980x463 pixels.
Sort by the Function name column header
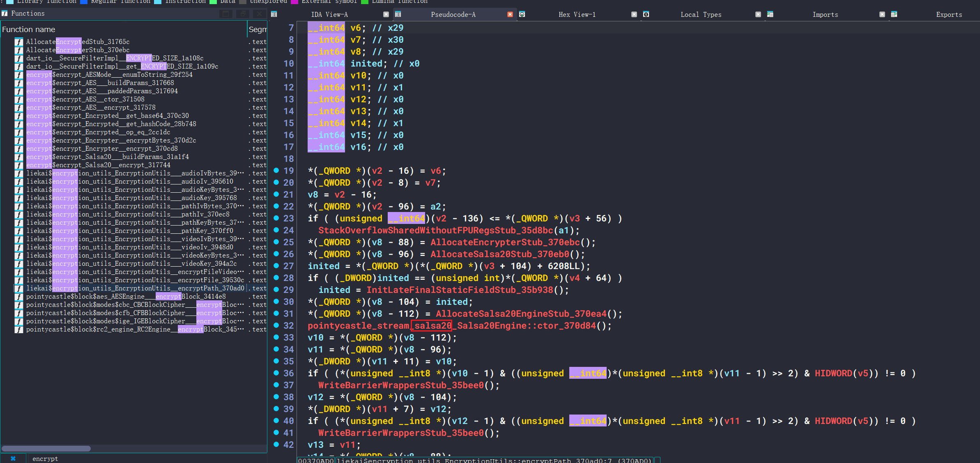pos(123,29)
